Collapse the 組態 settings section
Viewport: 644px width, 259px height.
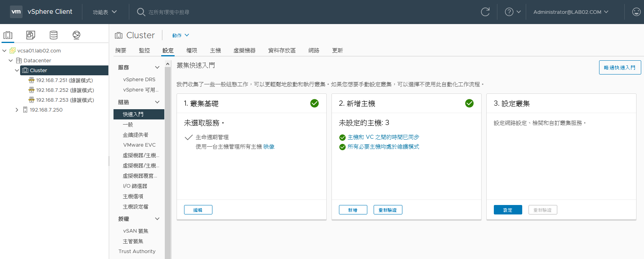pos(157,102)
